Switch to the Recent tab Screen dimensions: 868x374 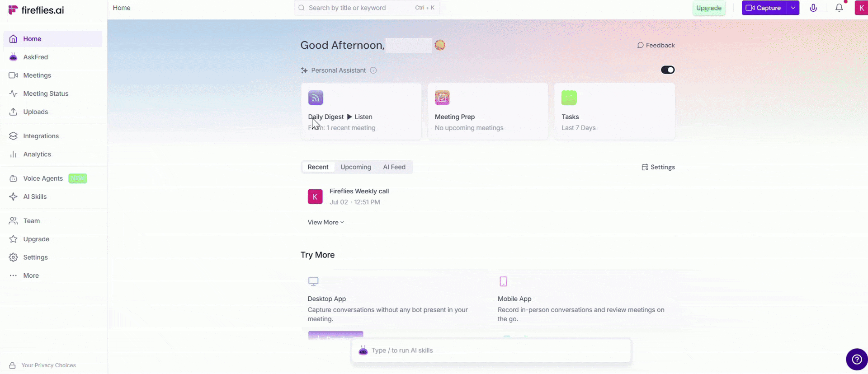pyautogui.click(x=318, y=167)
